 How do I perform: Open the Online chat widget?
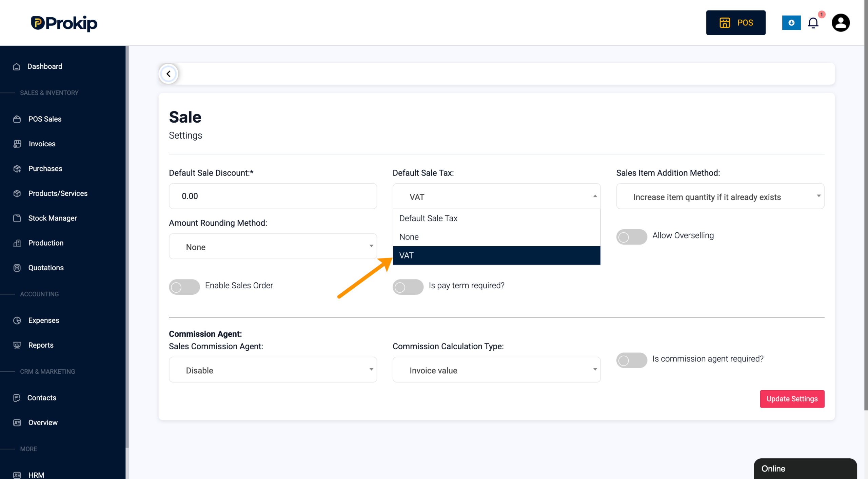[805, 468]
